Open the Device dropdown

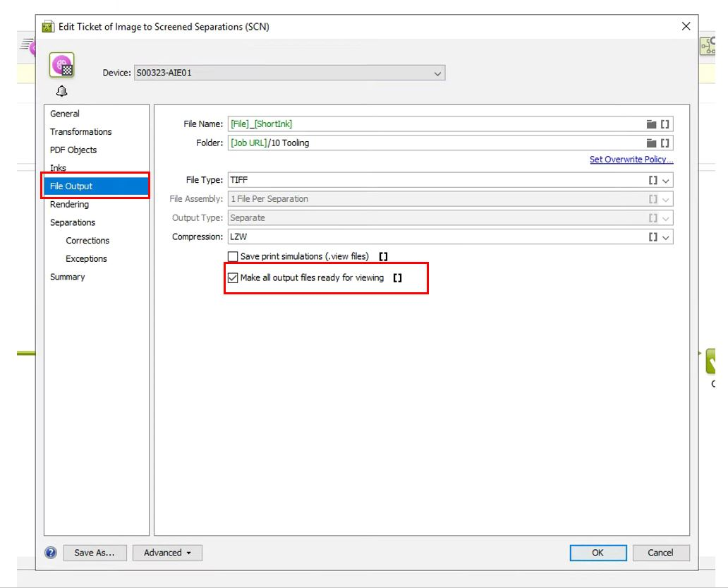point(437,73)
